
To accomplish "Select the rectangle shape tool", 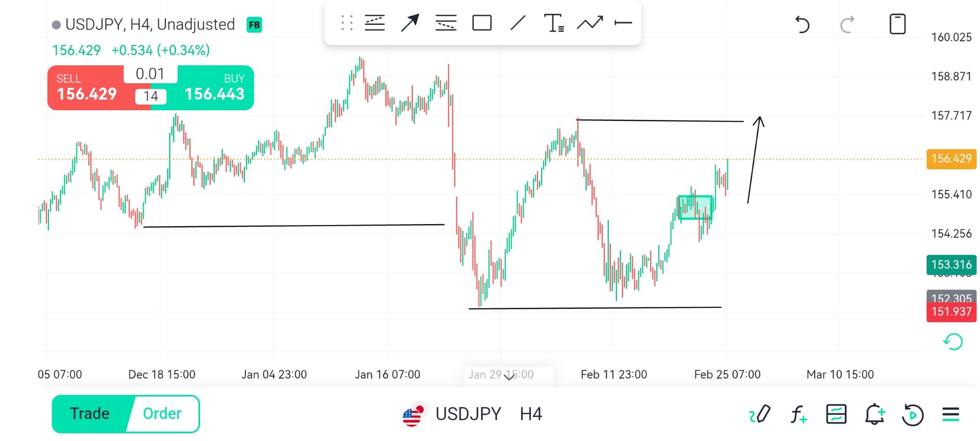I will tap(482, 23).
